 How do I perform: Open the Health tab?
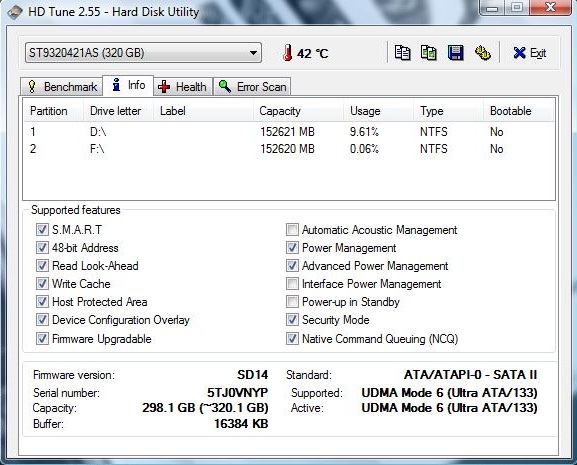[x=183, y=87]
